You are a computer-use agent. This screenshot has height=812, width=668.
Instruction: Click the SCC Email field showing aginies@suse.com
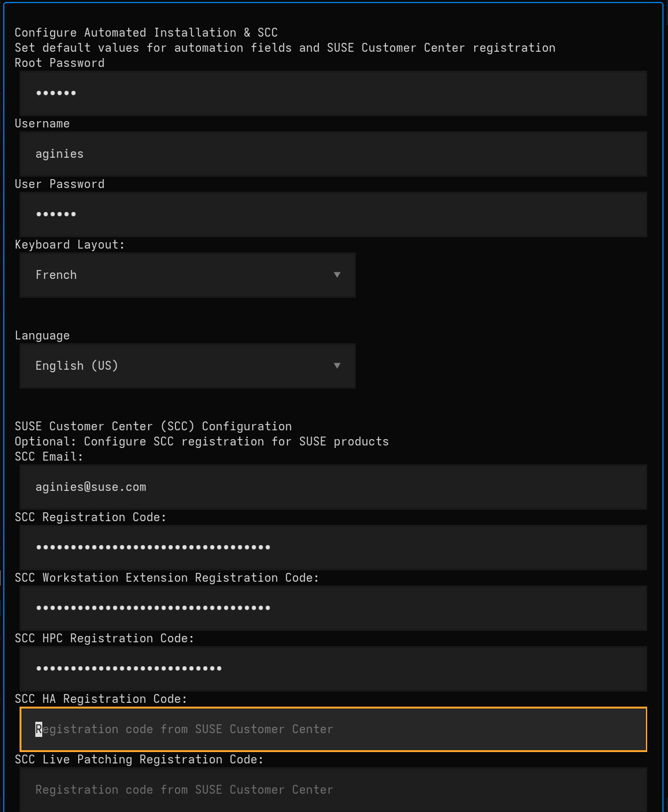click(333, 486)
